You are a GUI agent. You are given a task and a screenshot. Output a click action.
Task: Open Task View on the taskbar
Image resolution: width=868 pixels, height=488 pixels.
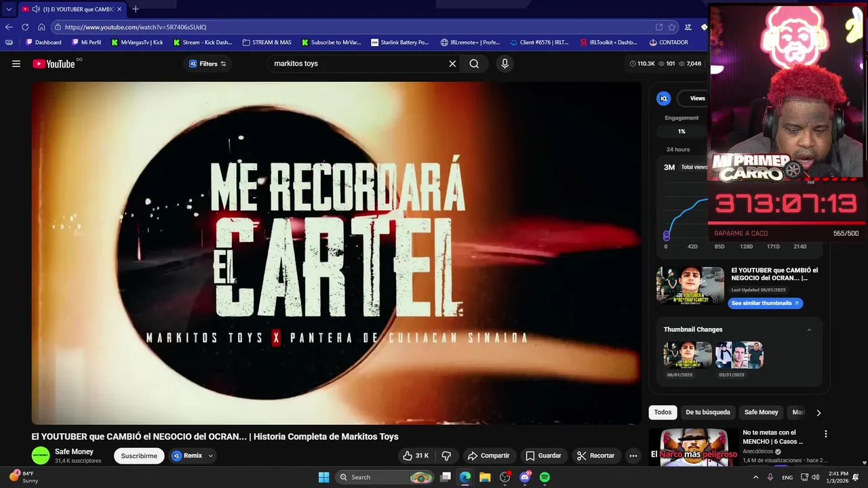click(x=446, y=477)
